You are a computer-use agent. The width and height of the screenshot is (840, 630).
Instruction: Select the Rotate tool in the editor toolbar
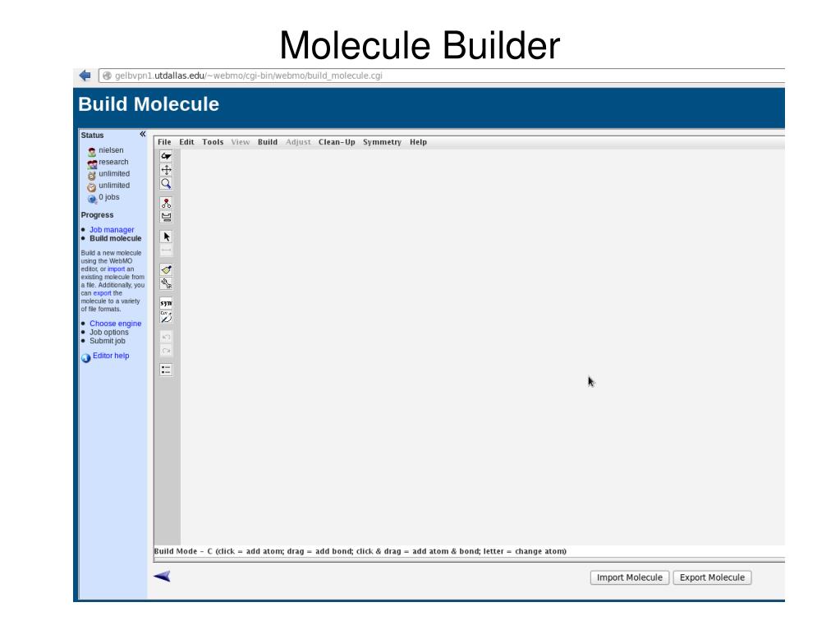click(x=166, y=156)
